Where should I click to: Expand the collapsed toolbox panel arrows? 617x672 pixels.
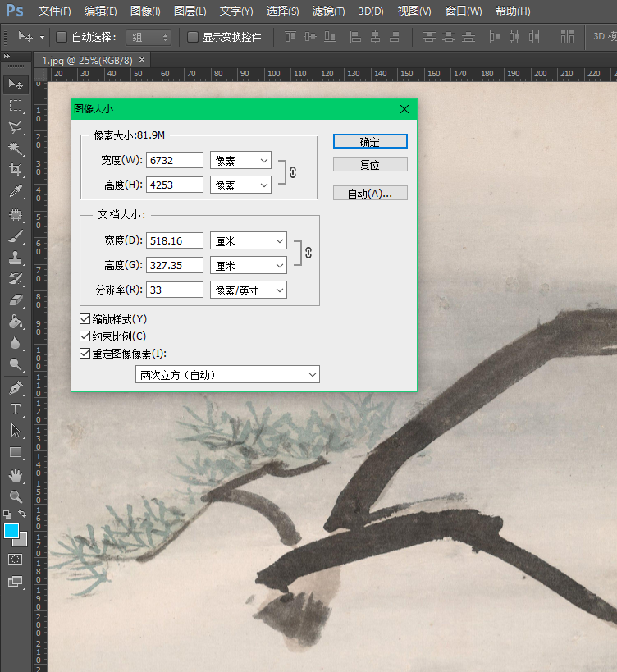click(7, 56)
